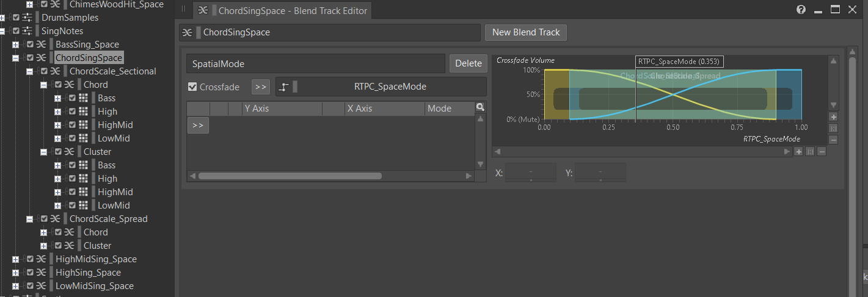Click the New Blend Track button

[x=526, y=32]
